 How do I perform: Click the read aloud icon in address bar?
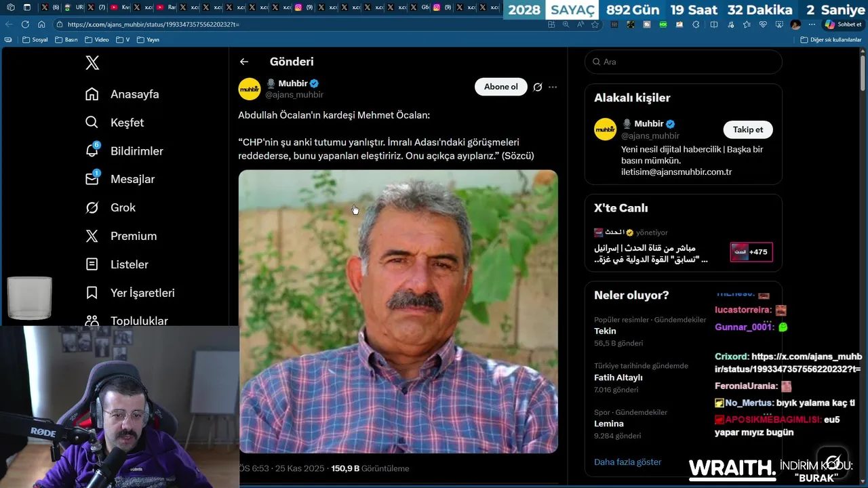580,24
